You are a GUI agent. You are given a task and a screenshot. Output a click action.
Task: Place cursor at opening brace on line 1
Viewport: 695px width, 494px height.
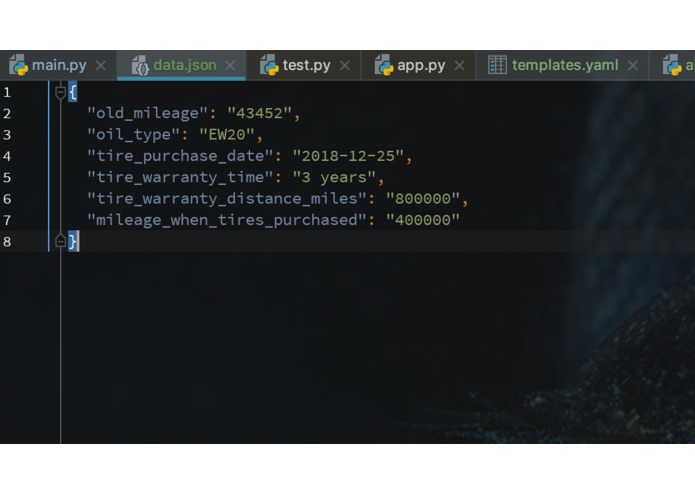click(73, 92)
